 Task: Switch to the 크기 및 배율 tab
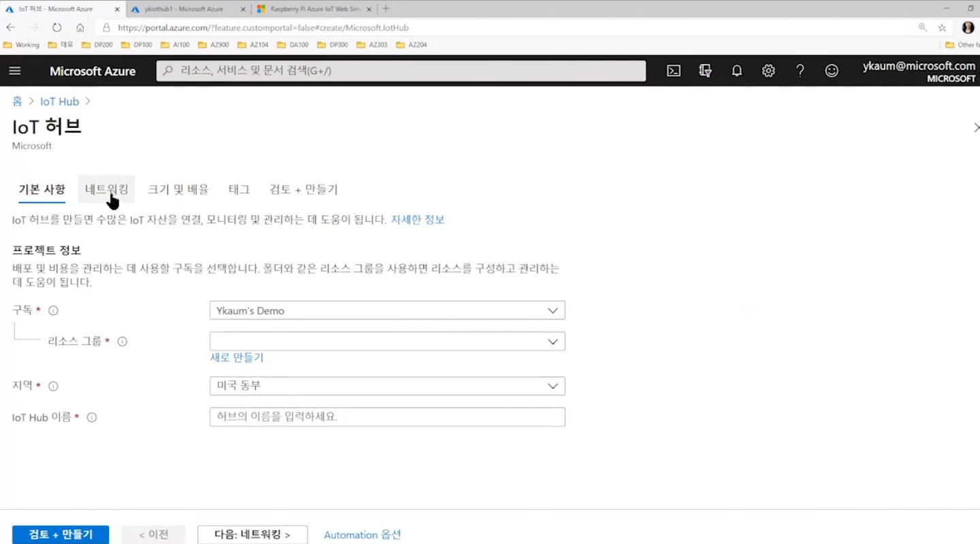[x=178, y=190]
